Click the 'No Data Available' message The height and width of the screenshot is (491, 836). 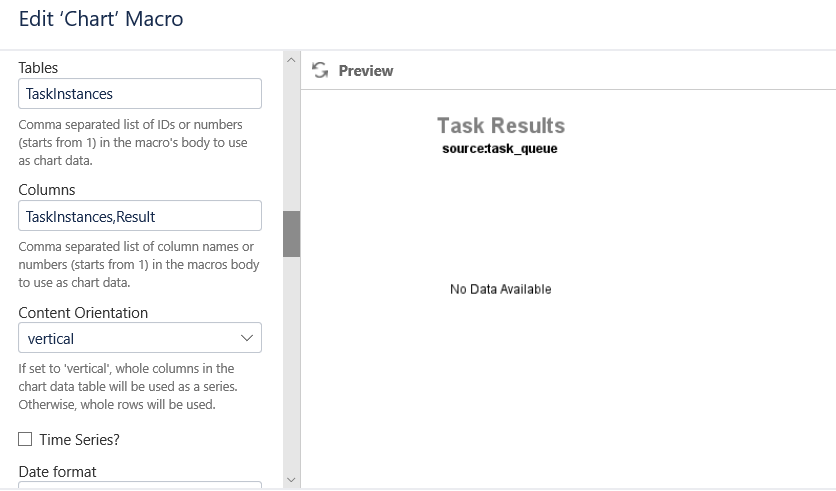pyautogui.click(x=501, y=289)
